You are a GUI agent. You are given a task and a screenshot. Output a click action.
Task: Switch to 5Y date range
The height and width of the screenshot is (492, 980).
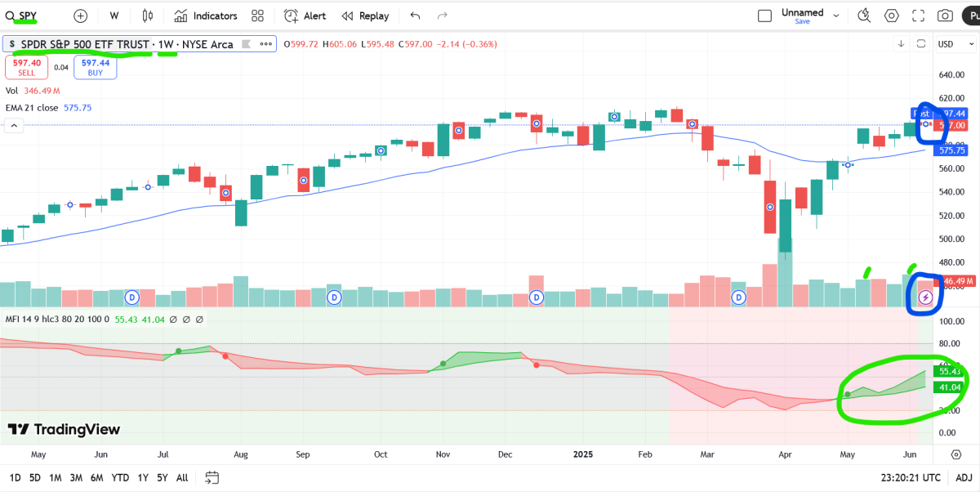163,477
